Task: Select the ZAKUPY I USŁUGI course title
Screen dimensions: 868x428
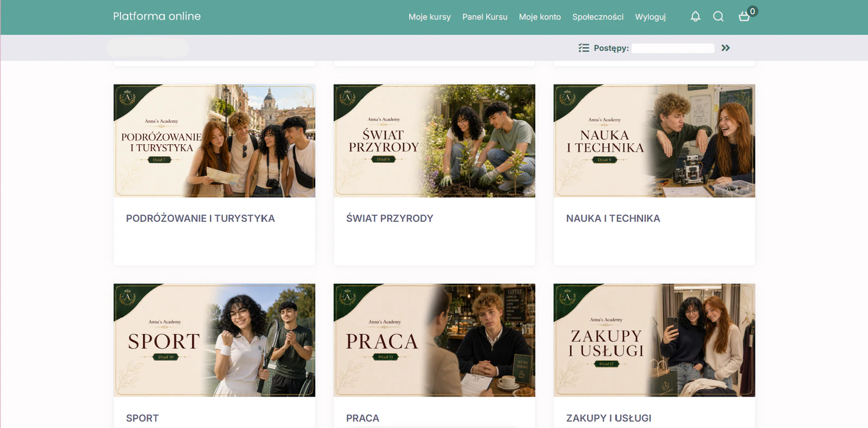Action: (609, 418)
